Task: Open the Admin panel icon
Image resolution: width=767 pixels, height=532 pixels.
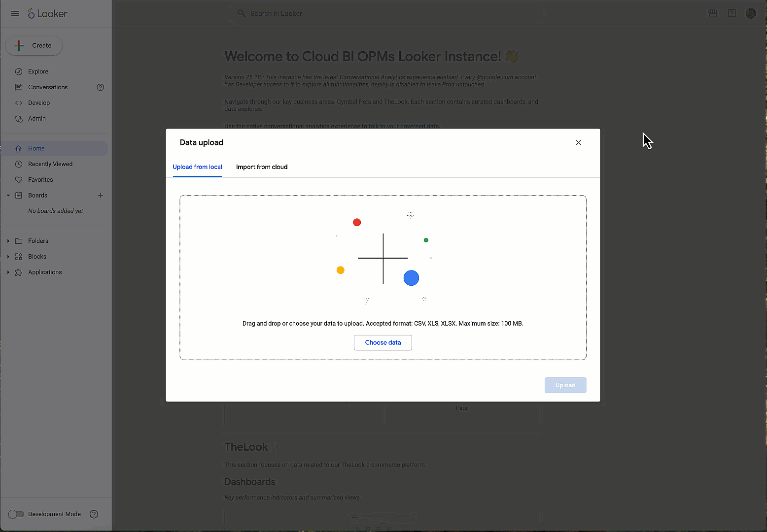Action: click(x=18, y=118)
